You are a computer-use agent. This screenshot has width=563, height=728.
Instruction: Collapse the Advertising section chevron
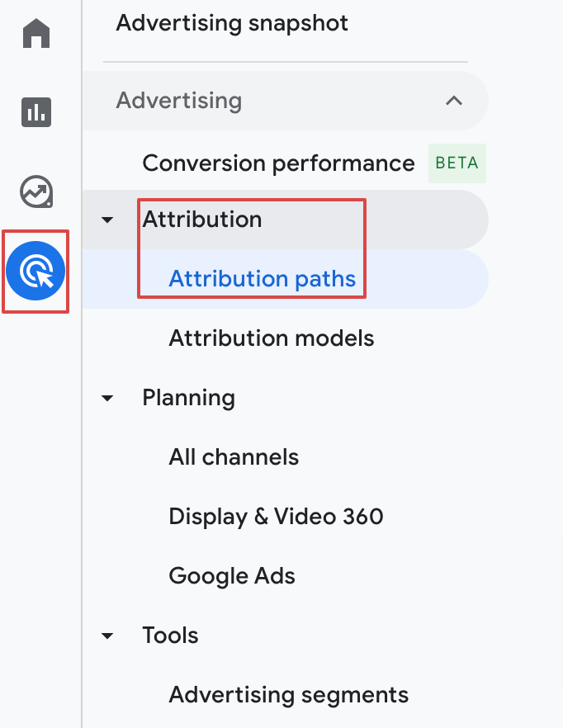[454, 101]
